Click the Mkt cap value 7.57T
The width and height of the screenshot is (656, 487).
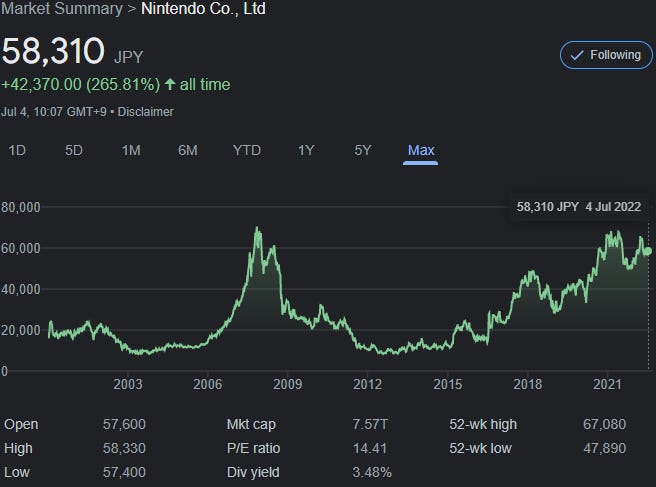tap(370, 424)
